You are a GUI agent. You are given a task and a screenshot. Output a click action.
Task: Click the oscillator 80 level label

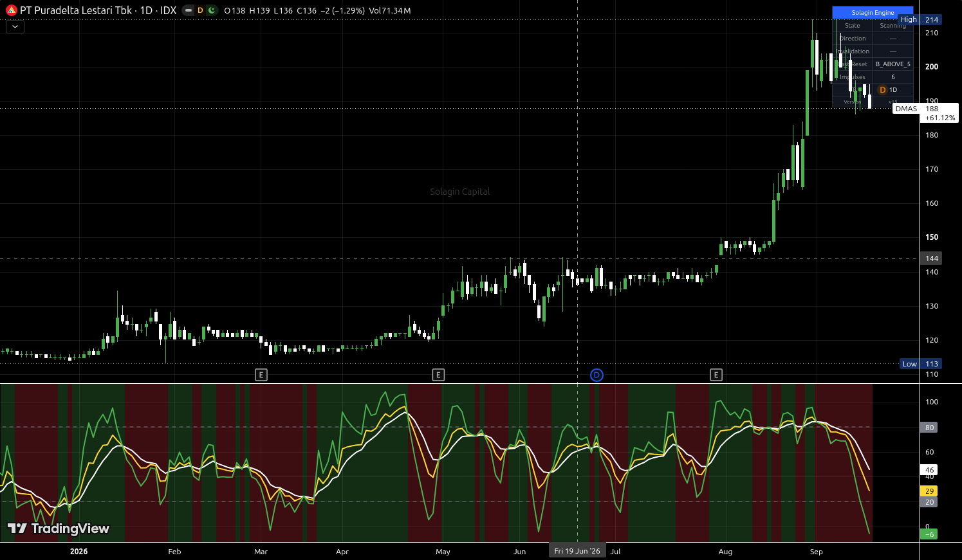[x=929, y=428]
